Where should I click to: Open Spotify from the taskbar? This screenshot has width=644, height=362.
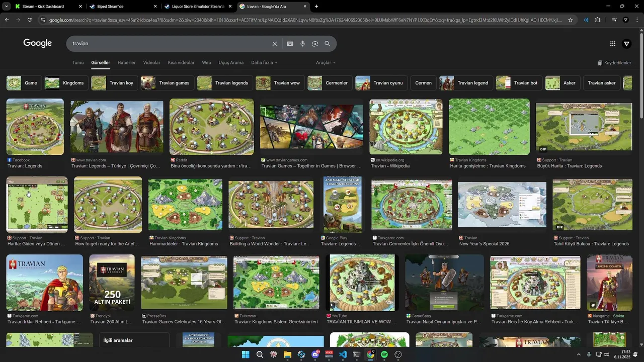384,354
